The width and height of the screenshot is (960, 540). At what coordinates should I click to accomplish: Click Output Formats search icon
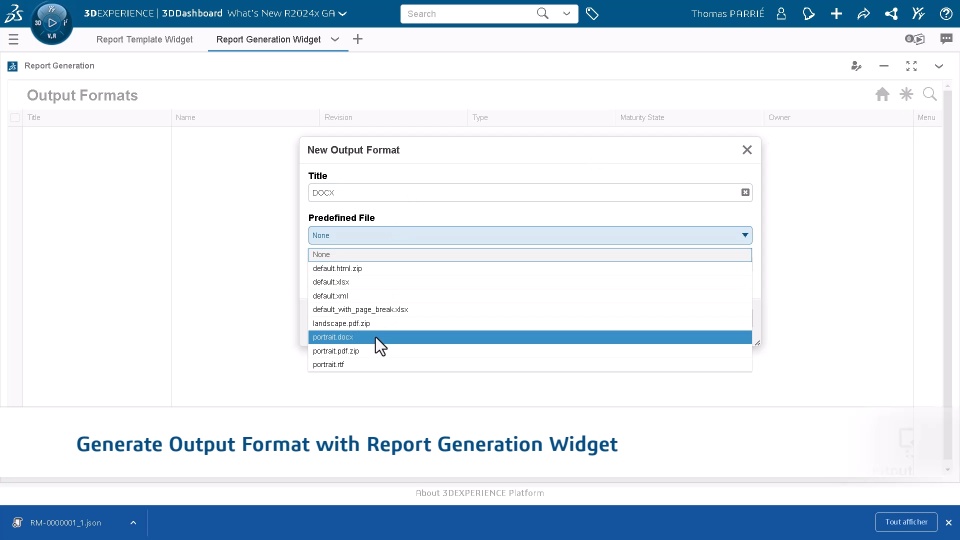pos(930,94)
